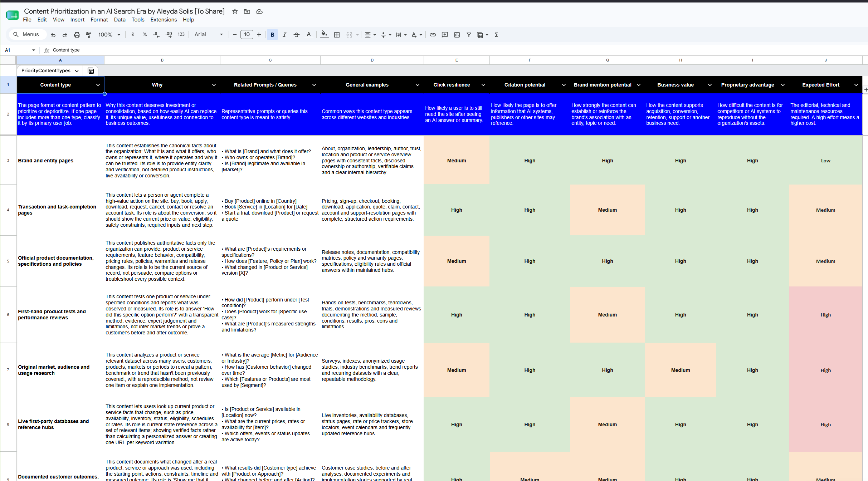Screen dimensions: 868x481
Task: Click the print icon
Action: point(77,35)
